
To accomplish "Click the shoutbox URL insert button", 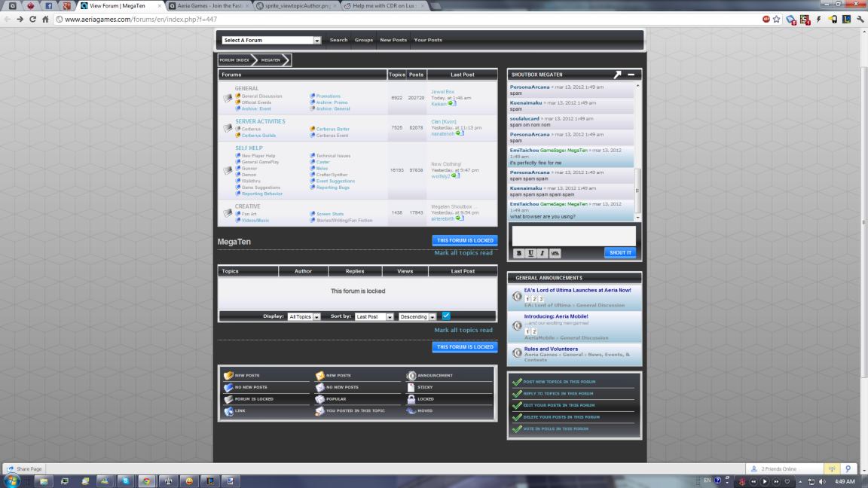I will 555,253.
